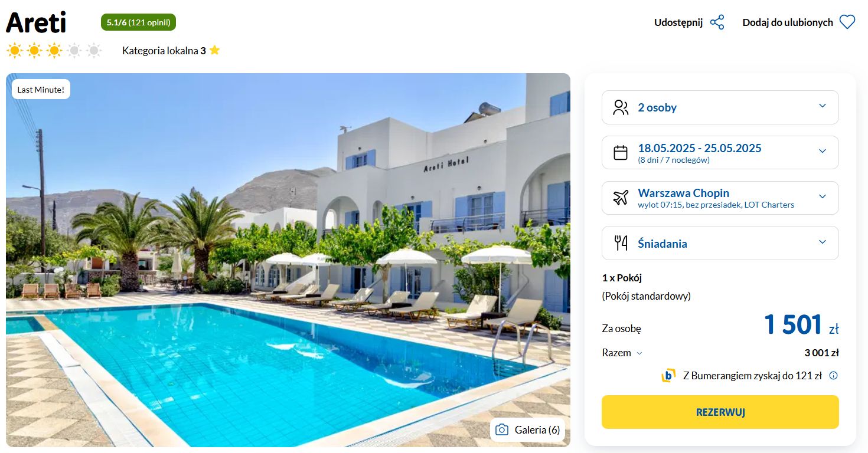Viewport: 868px width, 453px height.
Task: Click the calendar icon beside the travel dates
Action: click(x=621, y=153)
